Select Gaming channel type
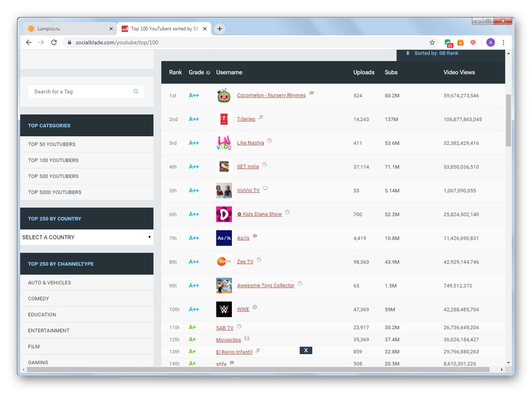The height and width of the screenshot is (393, 532). click(x=38, y=363)
